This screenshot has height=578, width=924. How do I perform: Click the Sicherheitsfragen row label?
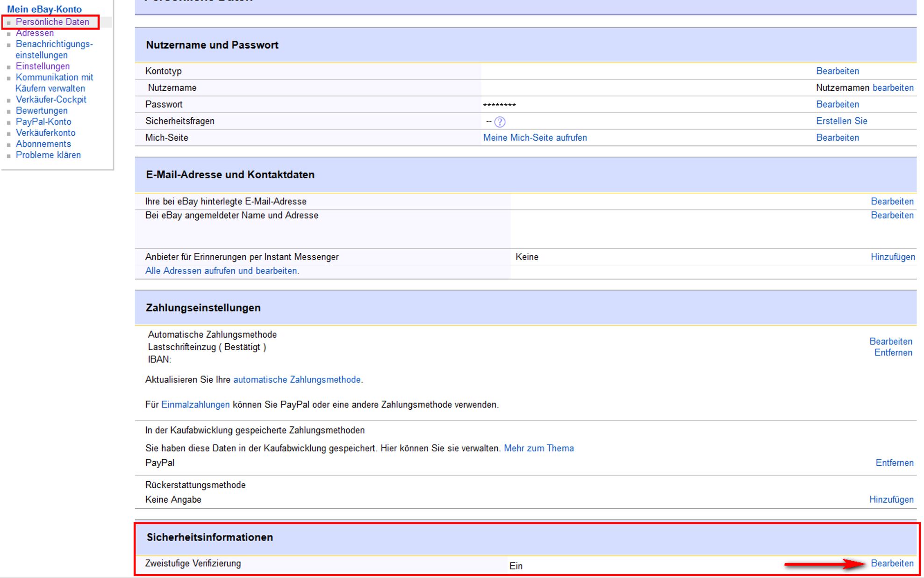point(180,121)
